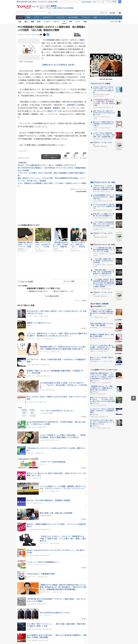This screenshot has width=138, height=644.
Task: Open the article's main illustration thumbnail
Action: tap(29, 49)
